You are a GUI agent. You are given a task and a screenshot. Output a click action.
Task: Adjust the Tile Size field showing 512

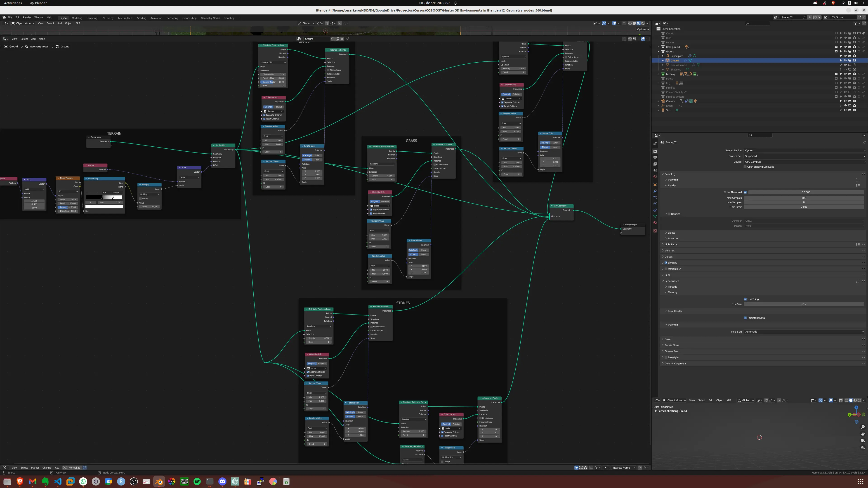pyautogui.click(x=804, y=304)
